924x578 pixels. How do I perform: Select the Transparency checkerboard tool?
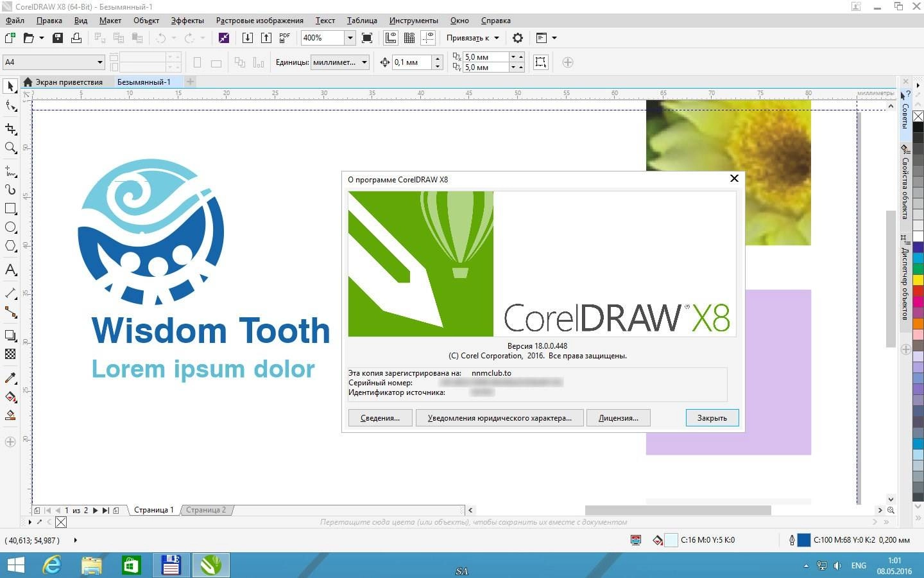[10, 354]
